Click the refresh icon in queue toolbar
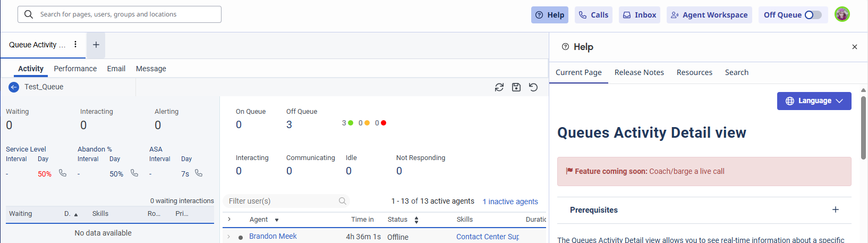868x243 pixels. 499,87
